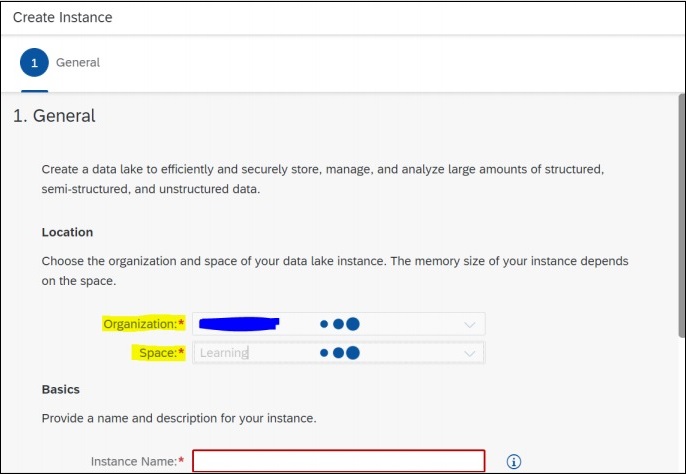This screenshot has width=686, height=474.
Task: Click the loading dots in Organization field
Action: (340, 324)
